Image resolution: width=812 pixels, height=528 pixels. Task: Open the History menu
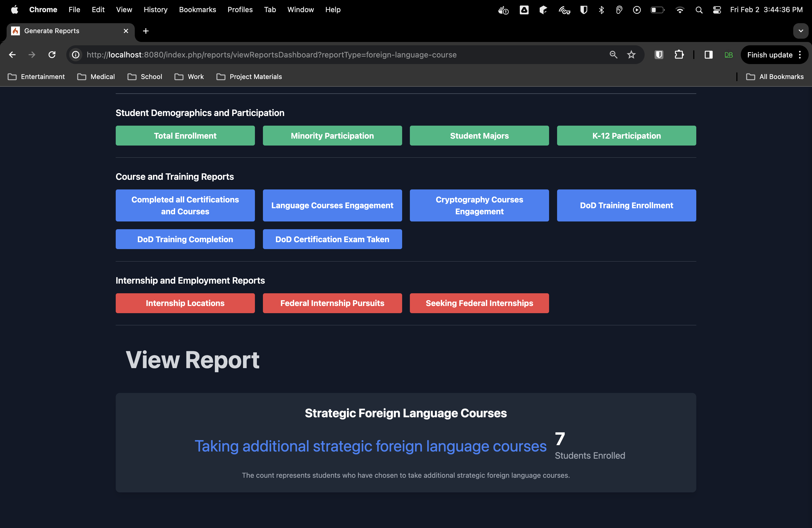[x=155, y=10]
